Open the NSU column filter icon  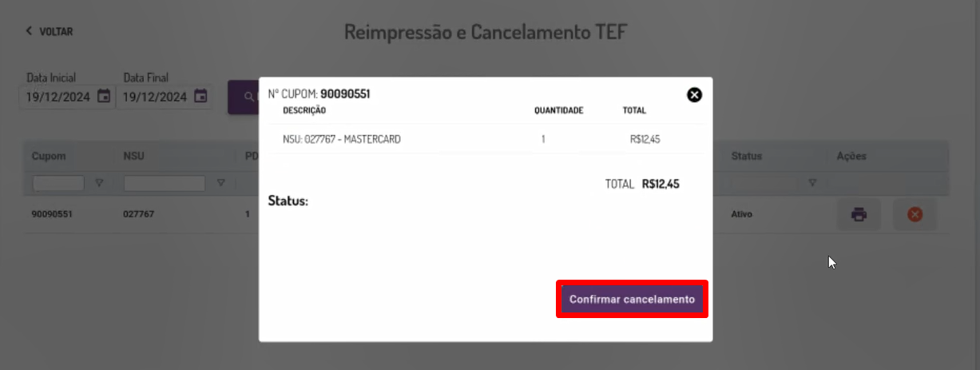click(x=220, y=183)
